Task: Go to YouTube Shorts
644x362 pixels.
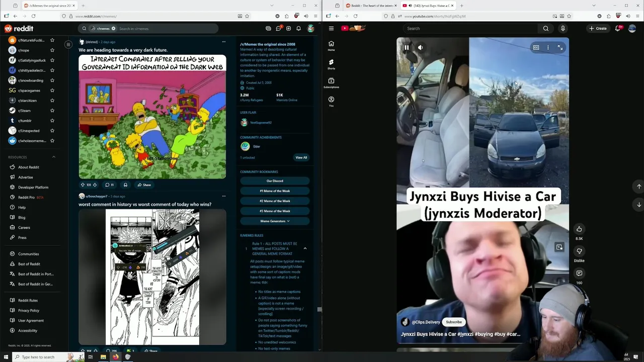Action: pos(331,64)
